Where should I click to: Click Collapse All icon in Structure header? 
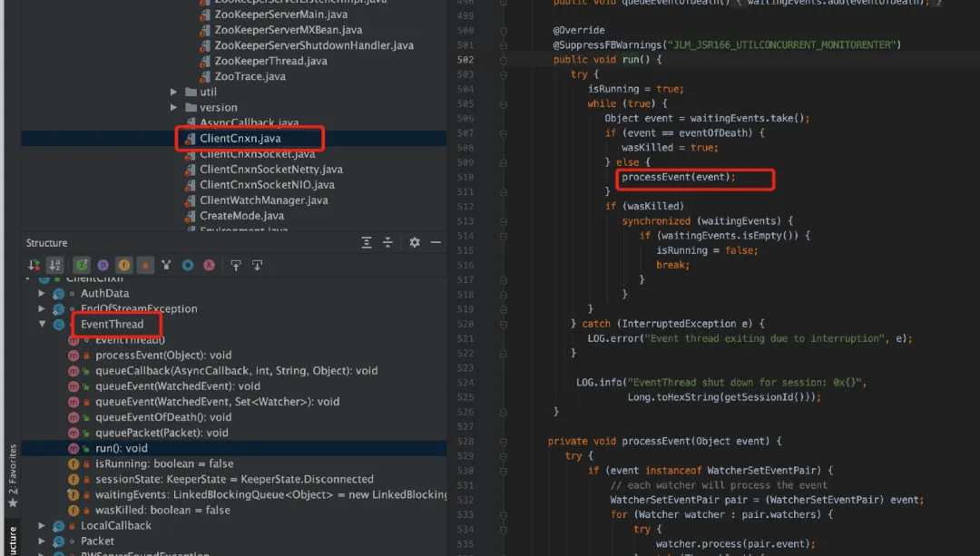387,242
